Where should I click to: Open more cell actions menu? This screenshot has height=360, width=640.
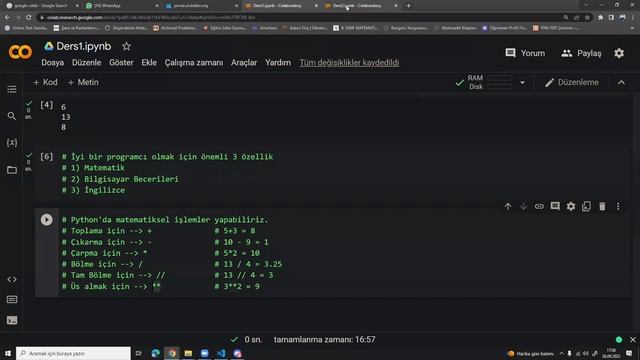pos(618,207)
